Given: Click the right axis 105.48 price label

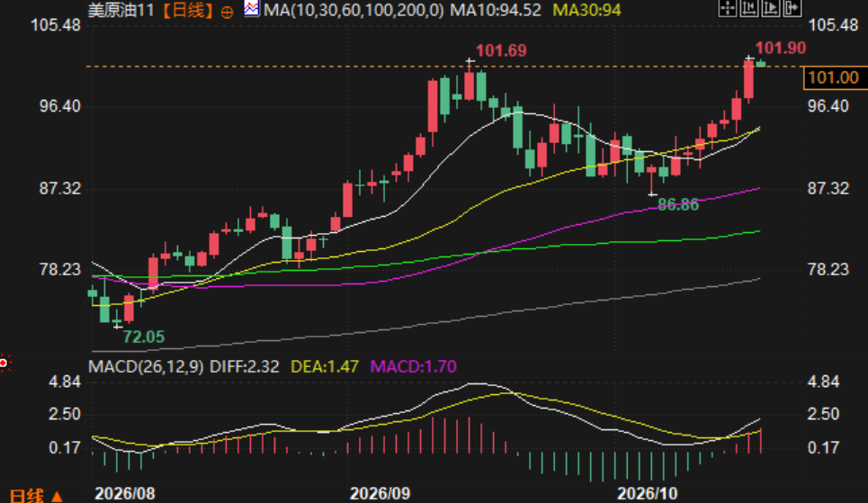Looking at the screenshot, I should pyautogui.click(x=833, y=25).
